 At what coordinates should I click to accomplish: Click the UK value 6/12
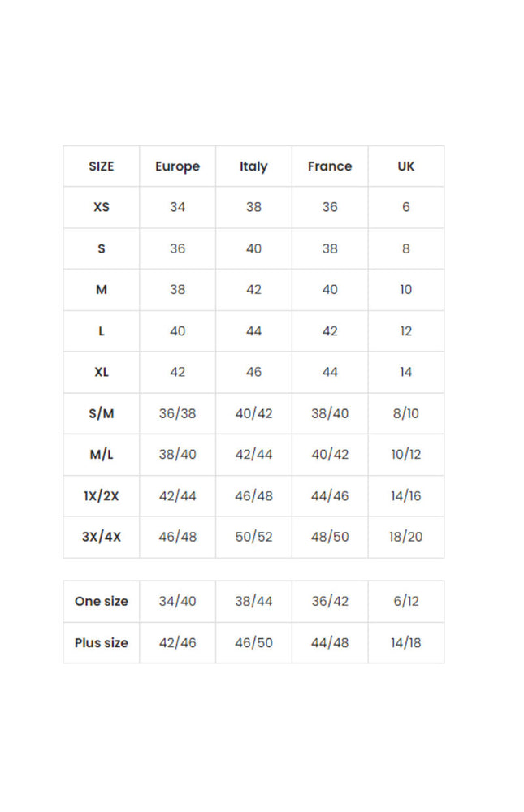pyautogui.click(x=406, y=602)
